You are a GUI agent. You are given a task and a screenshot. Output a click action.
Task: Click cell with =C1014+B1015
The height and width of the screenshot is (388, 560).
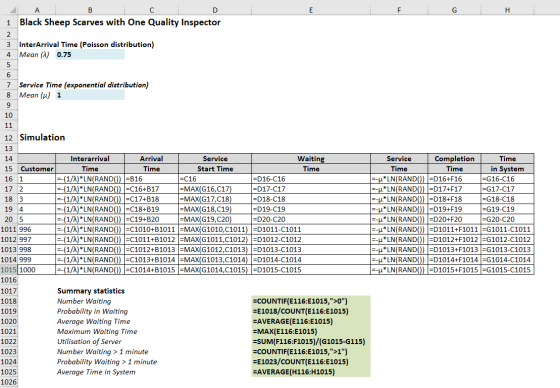click(x=151, y=270)
